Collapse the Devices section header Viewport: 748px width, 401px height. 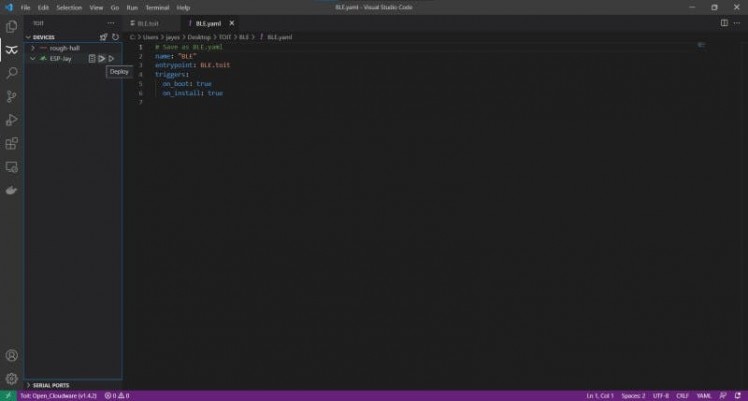42,37
